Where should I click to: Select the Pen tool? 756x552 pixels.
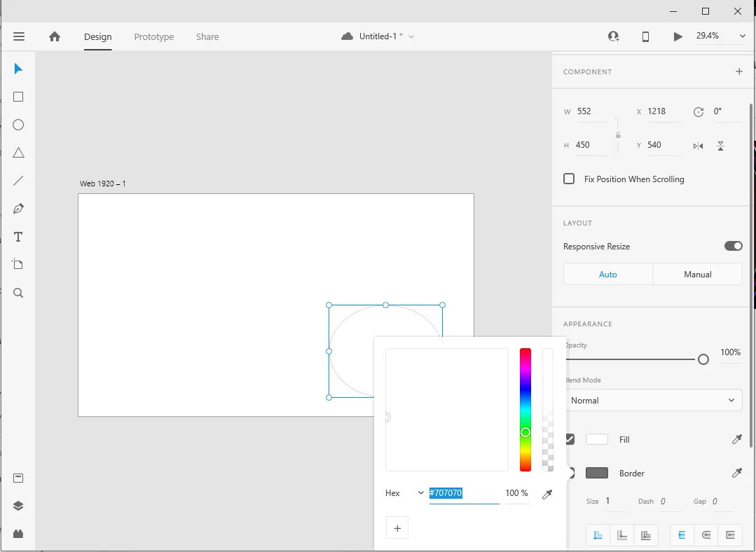point(18,209)
